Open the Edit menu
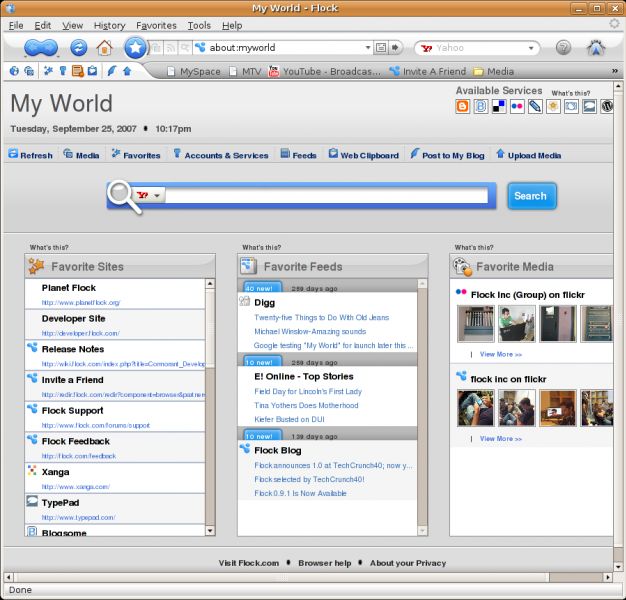The width and height of the screenshot is (626, 600). pos(42,26)
